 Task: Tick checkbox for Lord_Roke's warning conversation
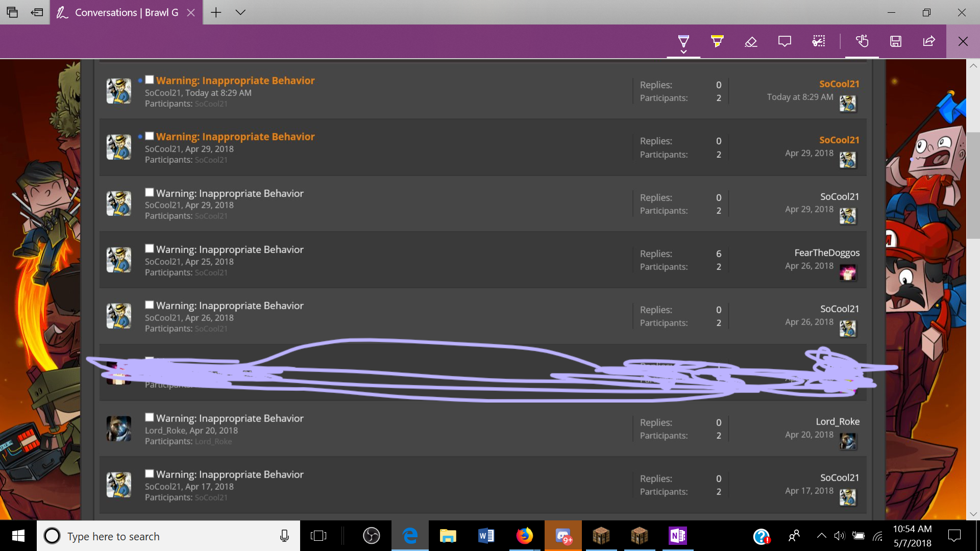[x=150, y=417]
